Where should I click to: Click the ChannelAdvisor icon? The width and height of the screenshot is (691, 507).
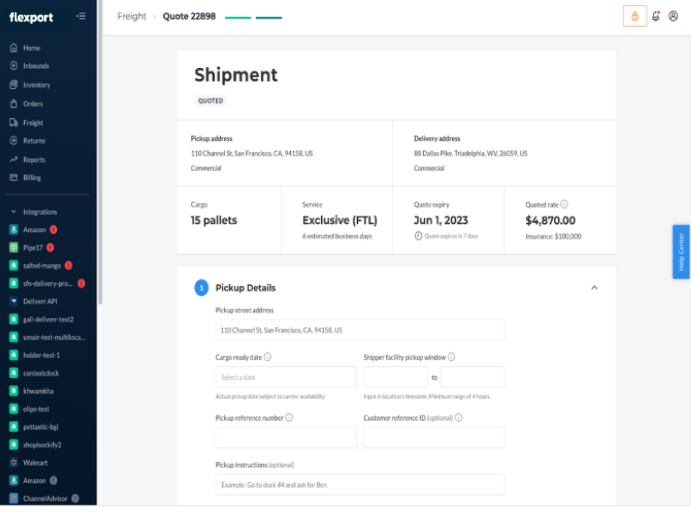pos(14,499)
